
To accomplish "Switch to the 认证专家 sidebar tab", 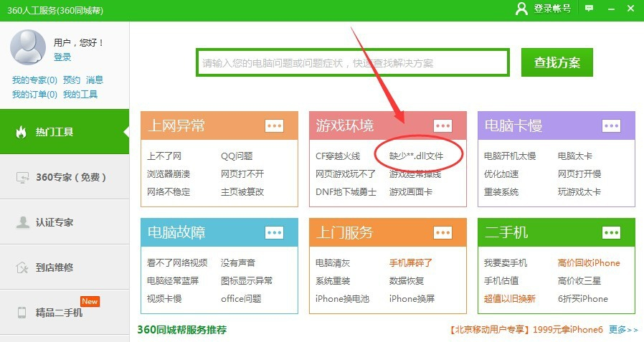I will 65,222.
